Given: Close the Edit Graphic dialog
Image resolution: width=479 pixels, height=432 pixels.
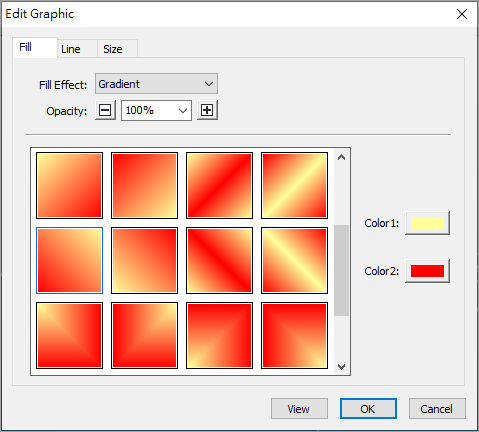Looking at the screenshot, I should (462, 14).
